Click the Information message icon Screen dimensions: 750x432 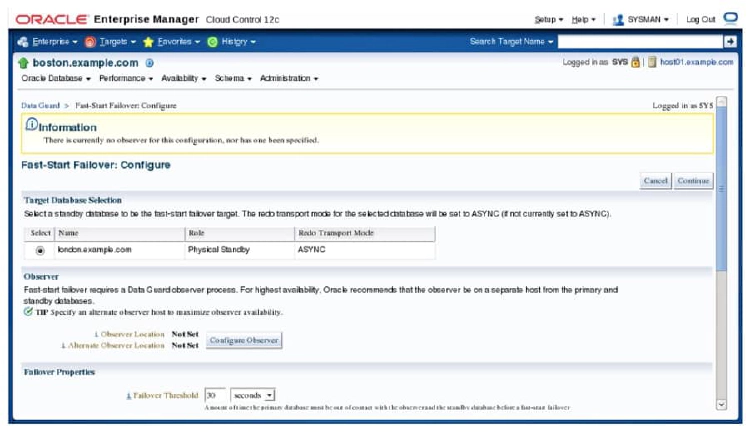click(x=32, y=124)
